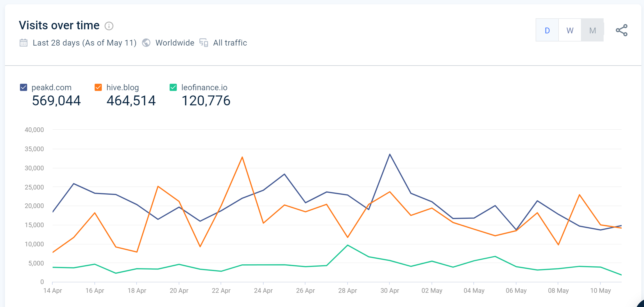Click the leofinance.io legend label
Screen dimensions: 644x307
204,87
